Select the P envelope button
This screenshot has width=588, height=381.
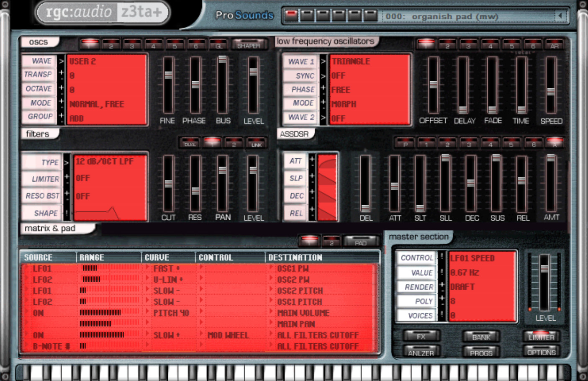point(405,143)
